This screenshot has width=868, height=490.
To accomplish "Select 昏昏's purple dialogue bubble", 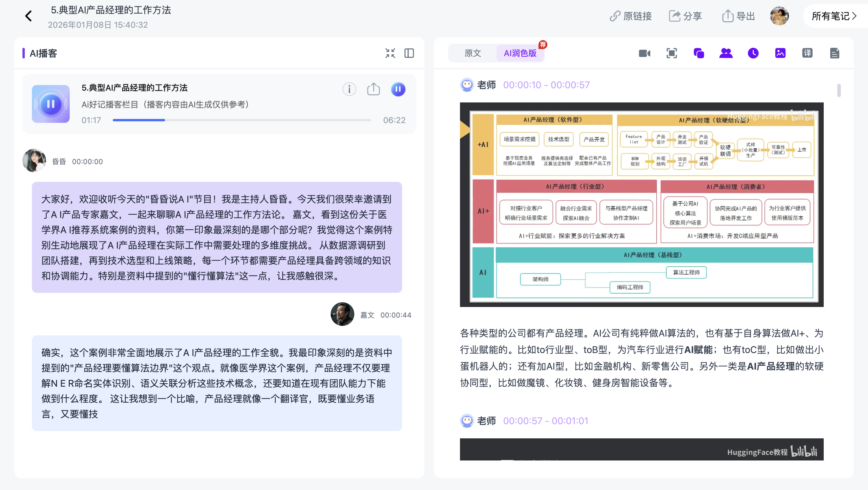I will pos(217,237).
